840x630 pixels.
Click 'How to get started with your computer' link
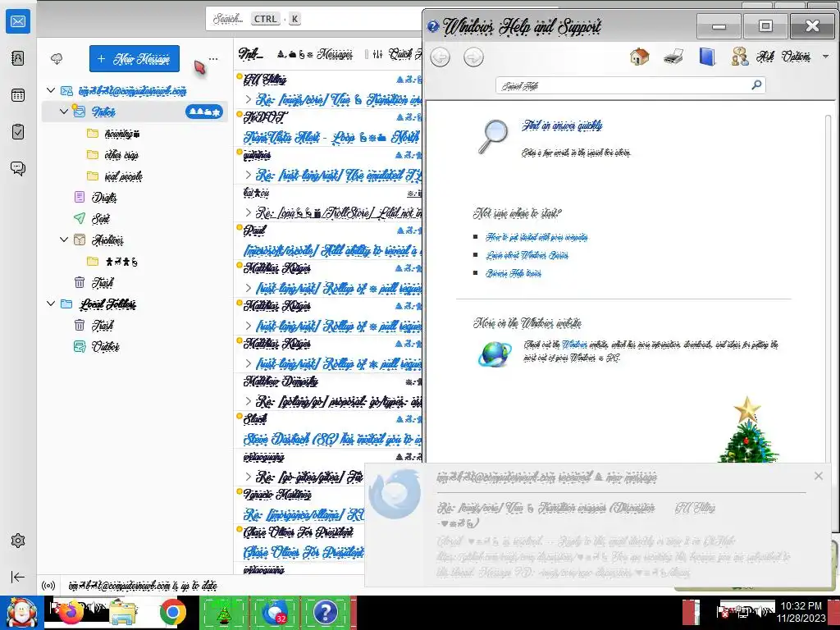536,237
